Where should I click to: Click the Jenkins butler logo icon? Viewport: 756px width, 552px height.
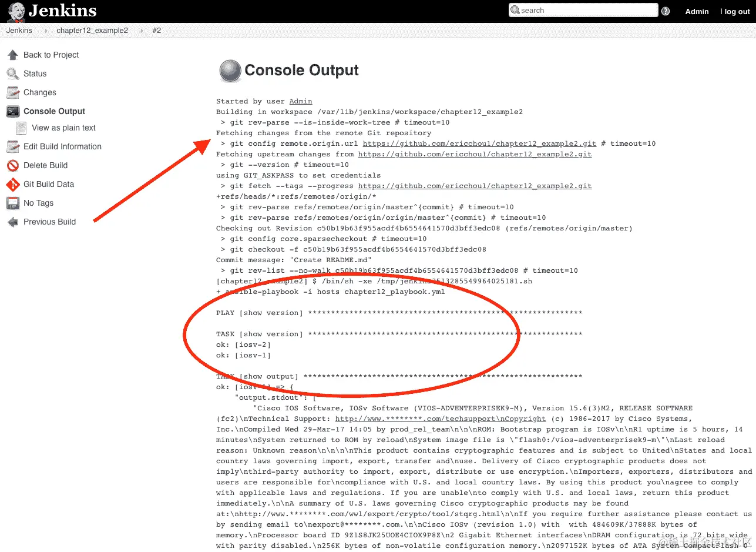pos(15,11)
